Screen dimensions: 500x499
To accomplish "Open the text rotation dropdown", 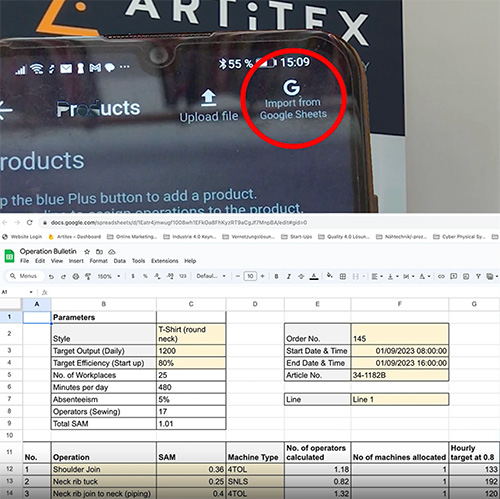I will click(424, 276).
